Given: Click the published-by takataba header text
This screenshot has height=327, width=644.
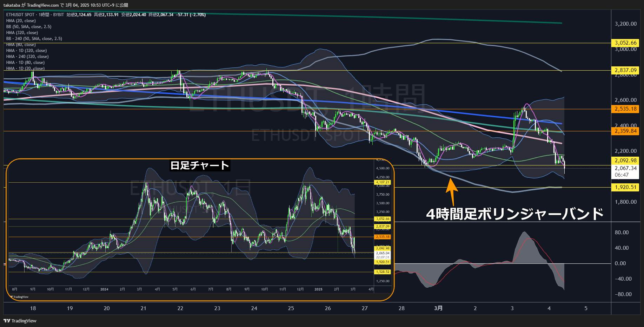Looking at the screenshot, I should [x=66, y=5].
